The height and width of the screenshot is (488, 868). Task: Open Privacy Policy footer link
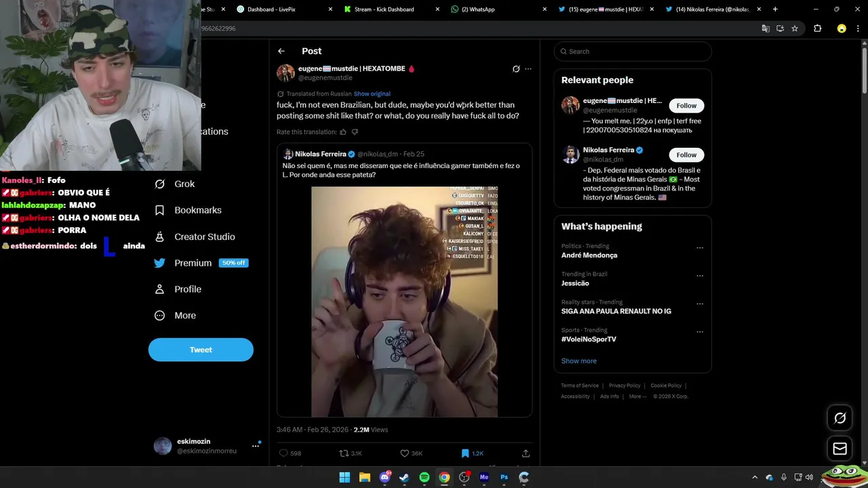(625, 386)
